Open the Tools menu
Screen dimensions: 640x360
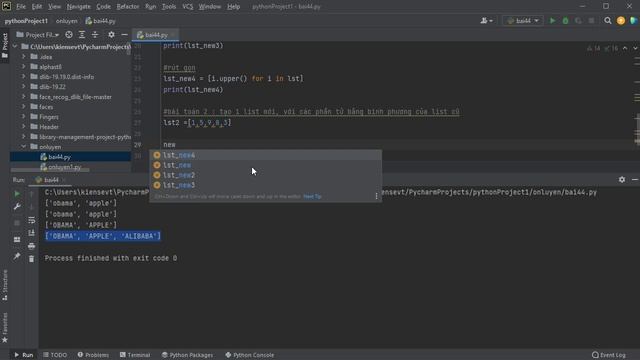point(169,7)
